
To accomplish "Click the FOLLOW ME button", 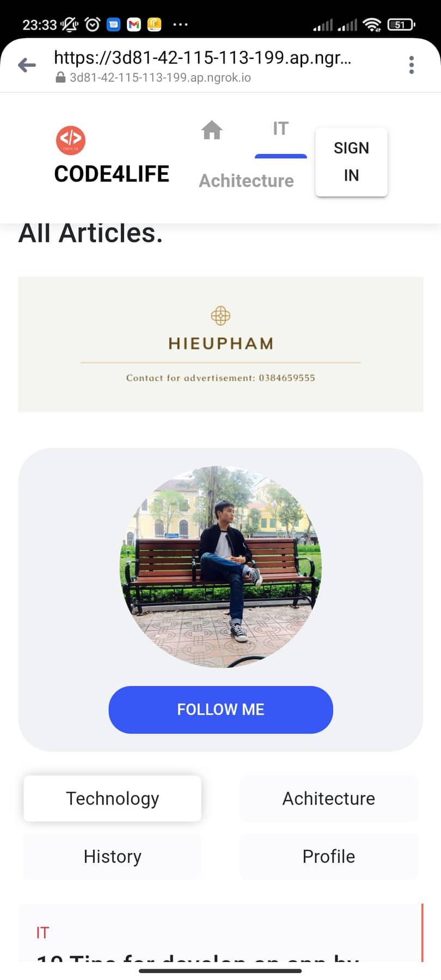I will [220, 709].
